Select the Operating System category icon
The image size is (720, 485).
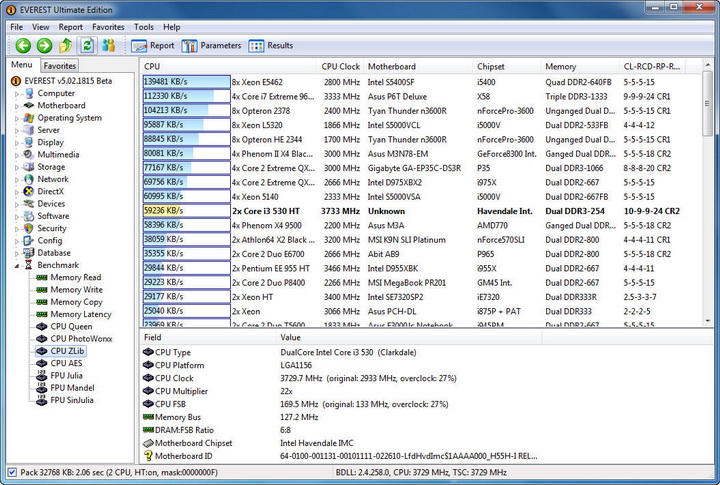[29, 118]
